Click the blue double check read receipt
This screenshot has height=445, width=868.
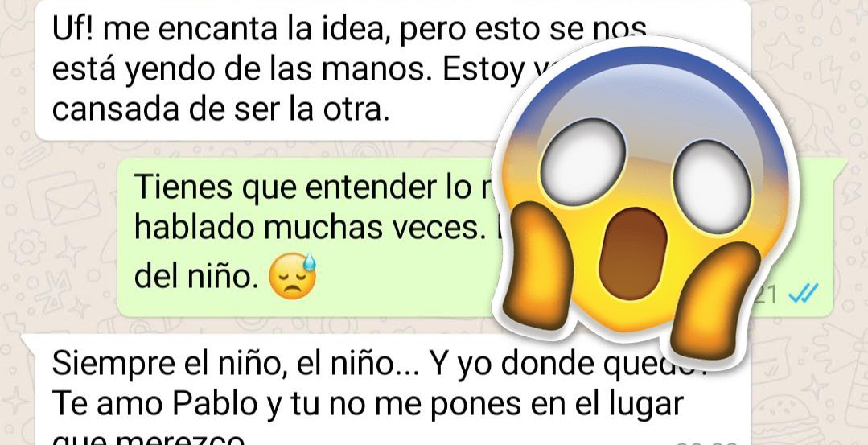coord(803,293)
